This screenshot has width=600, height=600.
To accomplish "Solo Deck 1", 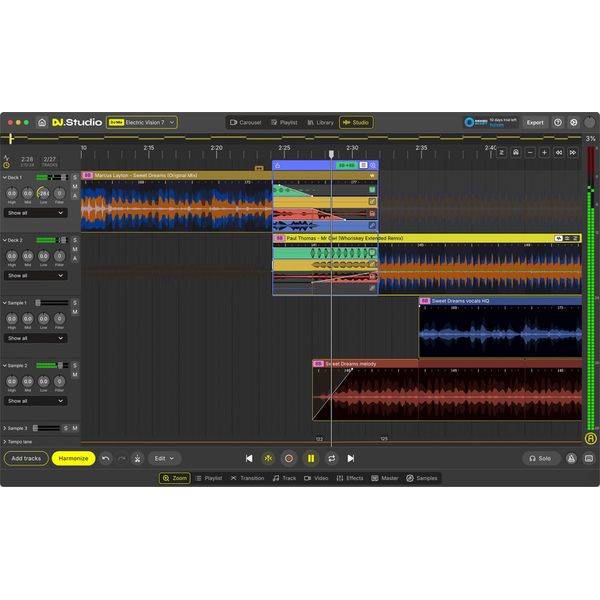I will click(75, 178).
